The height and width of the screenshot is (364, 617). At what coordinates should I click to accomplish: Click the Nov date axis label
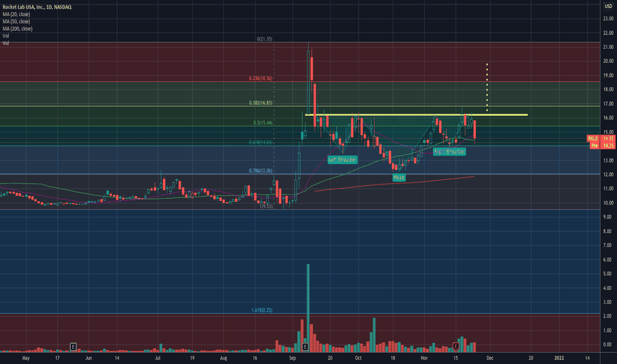424,358
